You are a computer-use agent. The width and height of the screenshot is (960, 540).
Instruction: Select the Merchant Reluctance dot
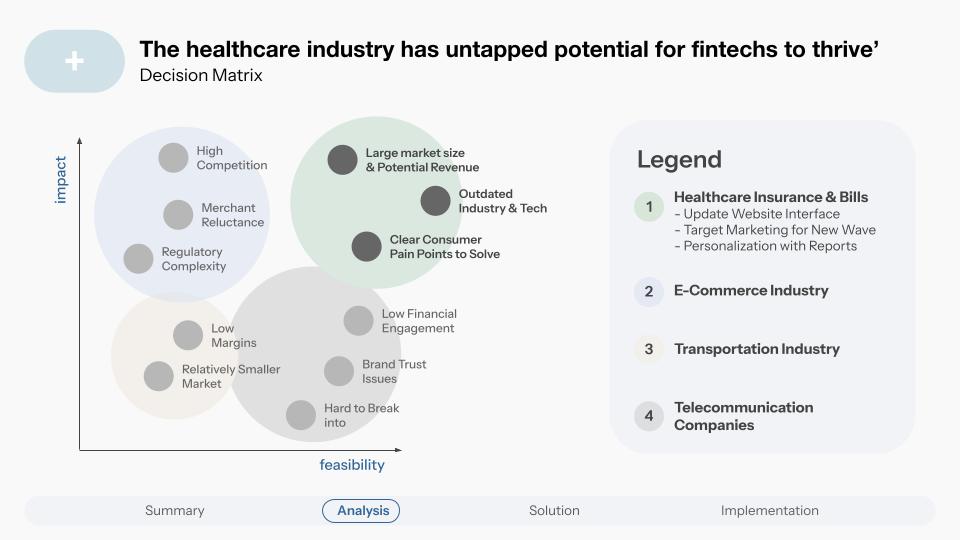[178, 215]
